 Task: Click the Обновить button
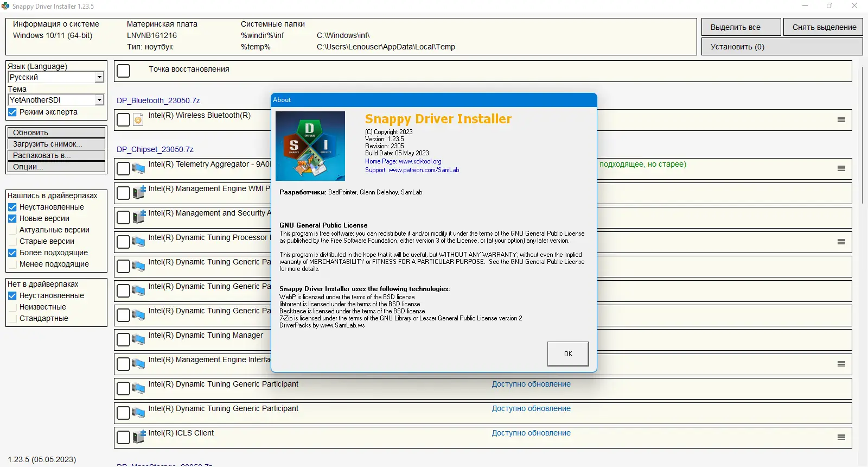tap(56, 132)
